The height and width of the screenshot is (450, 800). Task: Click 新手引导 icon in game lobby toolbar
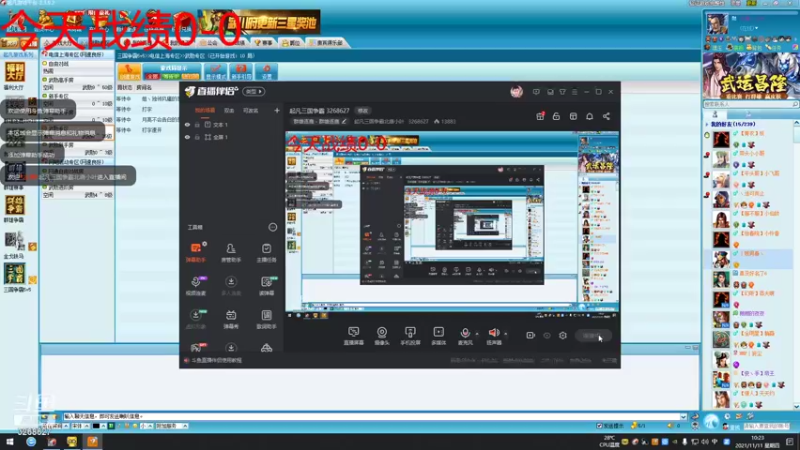pyautogui.click(x=241, y=71)
